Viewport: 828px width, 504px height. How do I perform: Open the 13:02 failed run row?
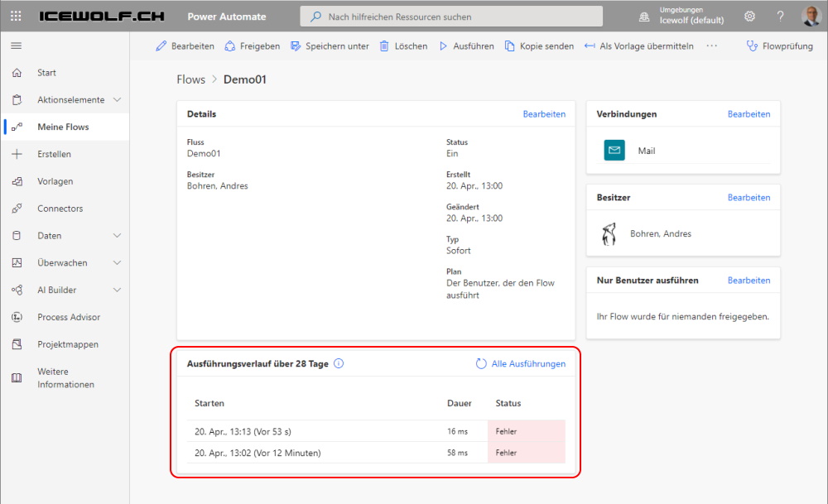(376, 453)
